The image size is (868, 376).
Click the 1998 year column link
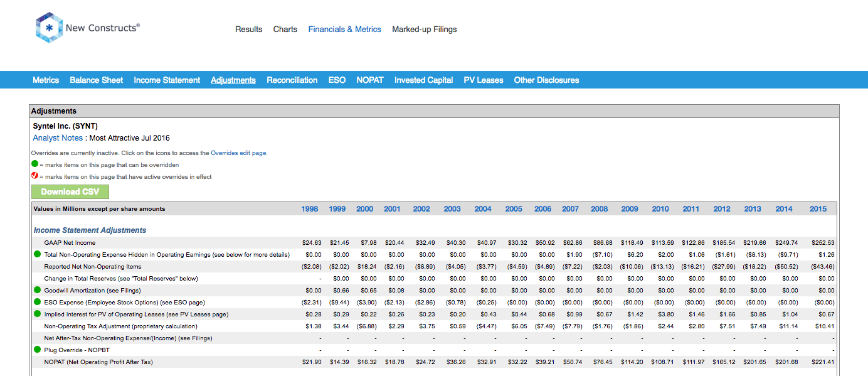pyautogui.click(x=310, y=209)
